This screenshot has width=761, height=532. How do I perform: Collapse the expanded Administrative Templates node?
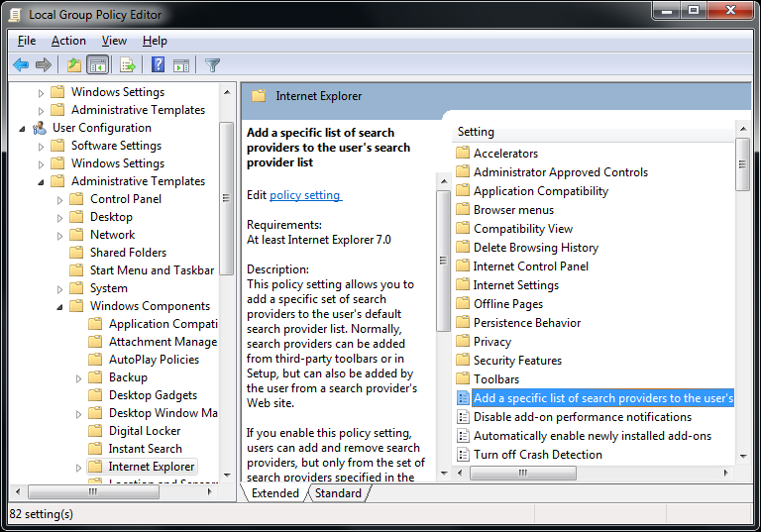click(42, 182)
